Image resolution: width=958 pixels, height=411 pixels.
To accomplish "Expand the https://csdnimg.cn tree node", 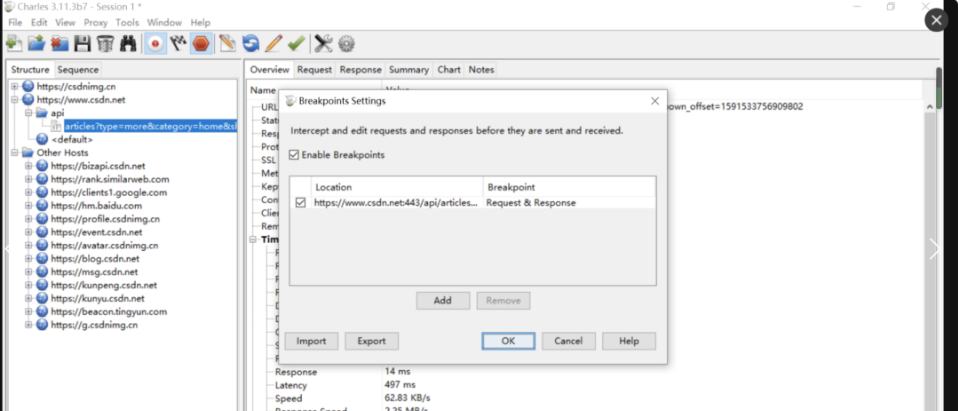I will tap(15, 86).
